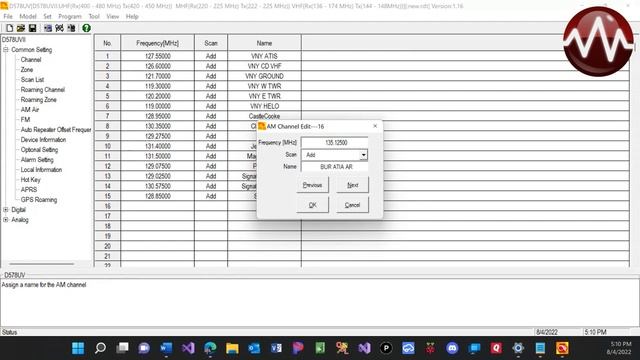Click the New file toolbar icon

pos(9,28)
